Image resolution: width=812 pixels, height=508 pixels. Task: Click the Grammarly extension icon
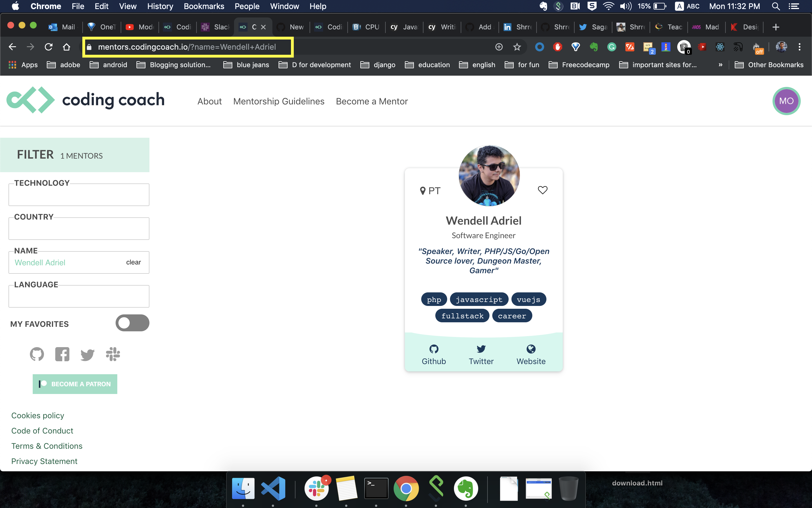click(612, 47)
